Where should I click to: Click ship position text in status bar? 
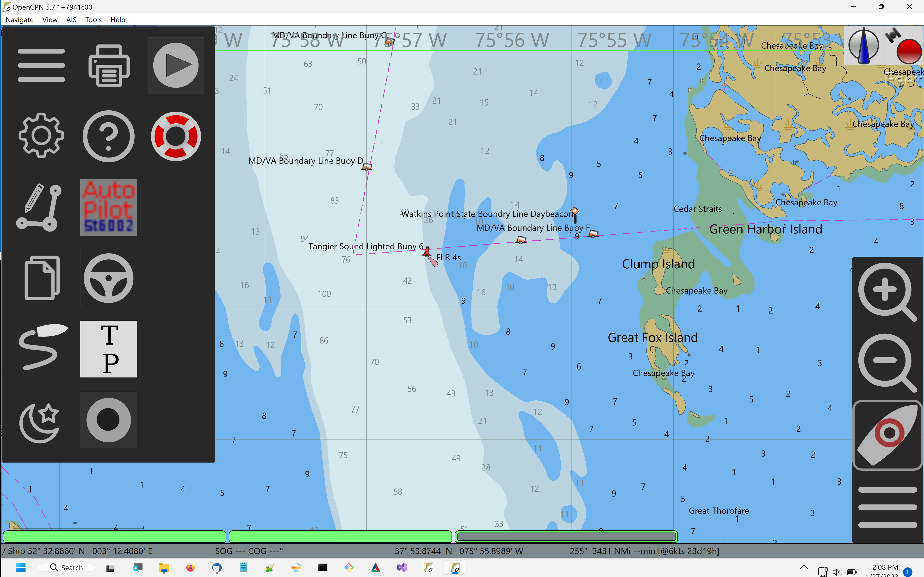click(78, 551)
